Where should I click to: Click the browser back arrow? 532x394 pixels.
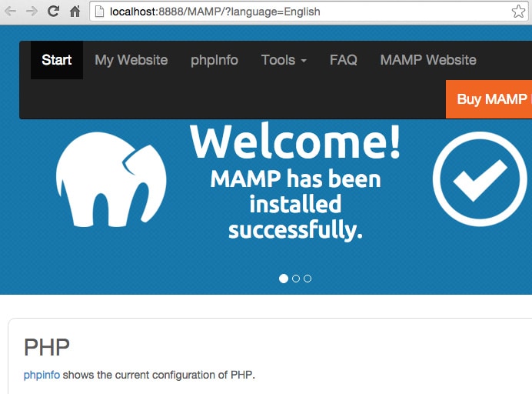[x=11, y=12]
